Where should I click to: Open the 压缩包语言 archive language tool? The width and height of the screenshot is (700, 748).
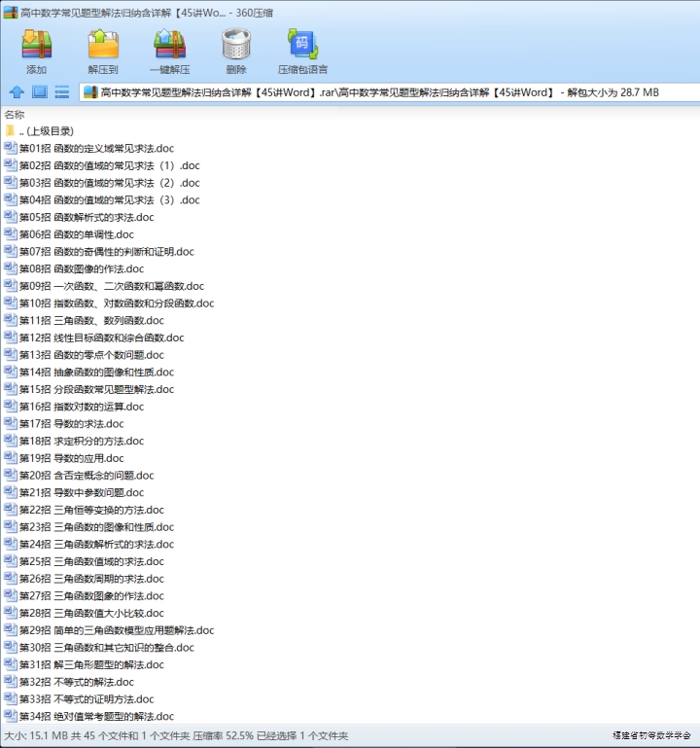(x=302, y=51)
